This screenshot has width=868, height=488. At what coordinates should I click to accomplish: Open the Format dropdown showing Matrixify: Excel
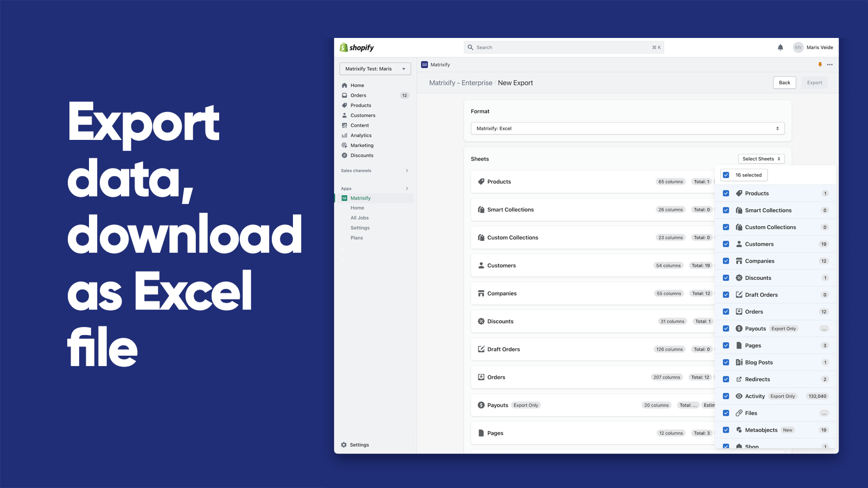point(627,129)
